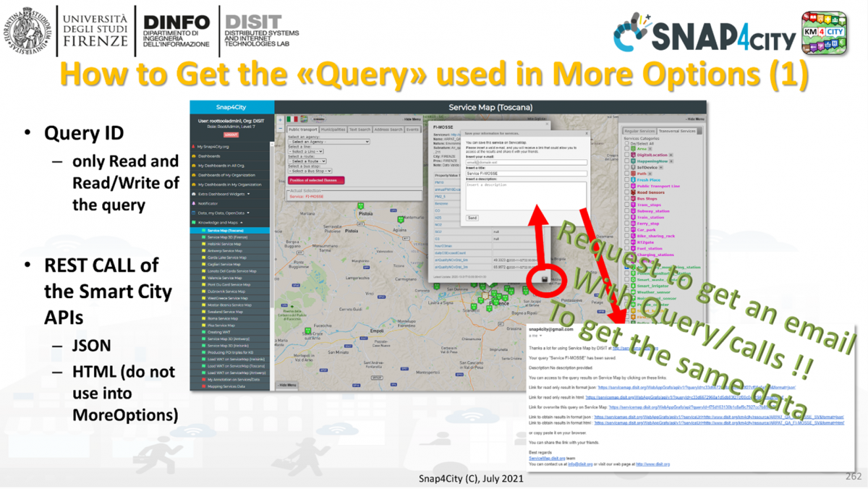Zoom in the map with plus button
This screenshot has width=868, height=489.
pos(281,120)
